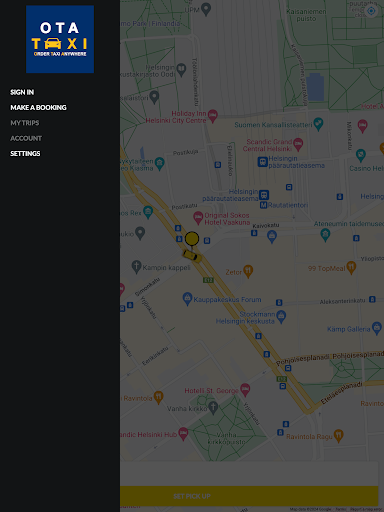Click the Simonkatu street label
Screen dimensions: 384x512
(x=147, y=287)
